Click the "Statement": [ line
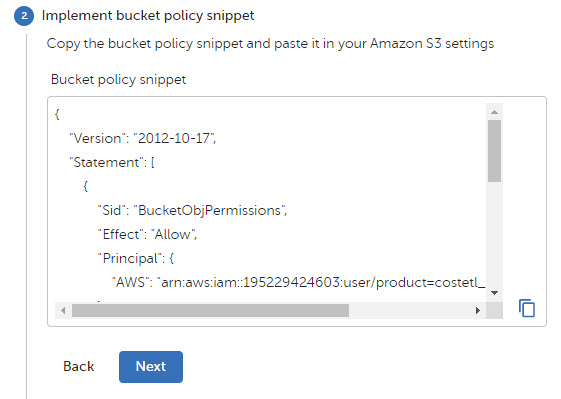561x399 pixels. (x=112, y=162)
